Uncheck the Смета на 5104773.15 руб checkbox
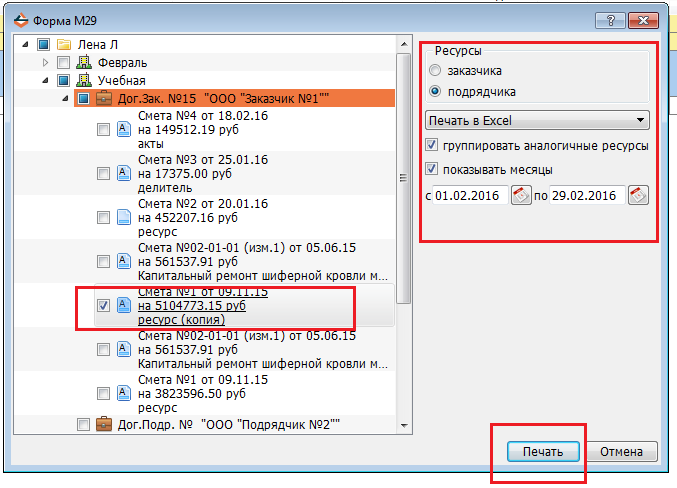Image resolution: width=677 pixels, height=488 pixels. [x=103, y=305]
